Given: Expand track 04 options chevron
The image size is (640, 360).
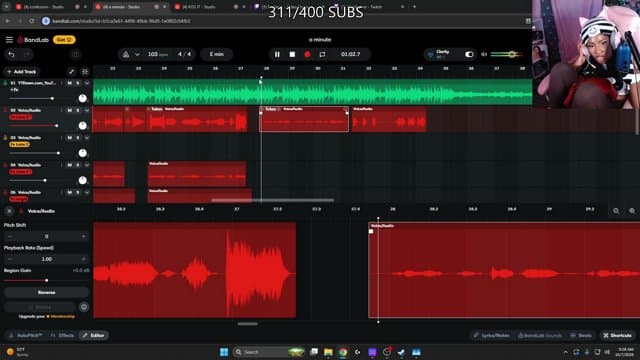Looking at the screenshot, I should (87, 165).
